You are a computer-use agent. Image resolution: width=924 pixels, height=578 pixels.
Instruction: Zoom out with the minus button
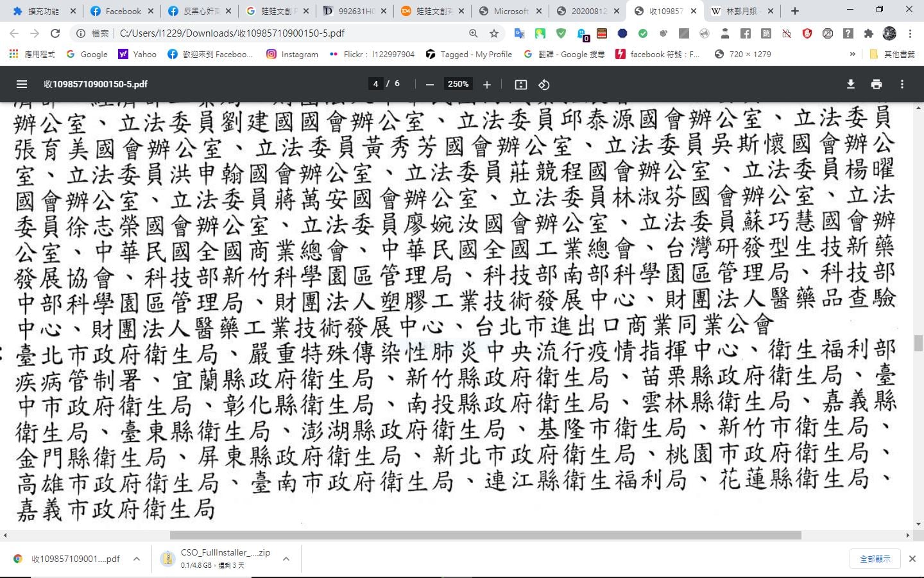(430, 84)
